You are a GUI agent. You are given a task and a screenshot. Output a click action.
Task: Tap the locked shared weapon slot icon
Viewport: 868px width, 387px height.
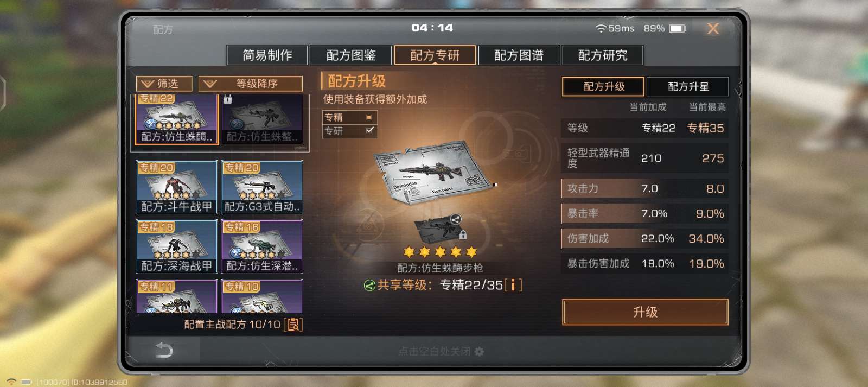440,230
